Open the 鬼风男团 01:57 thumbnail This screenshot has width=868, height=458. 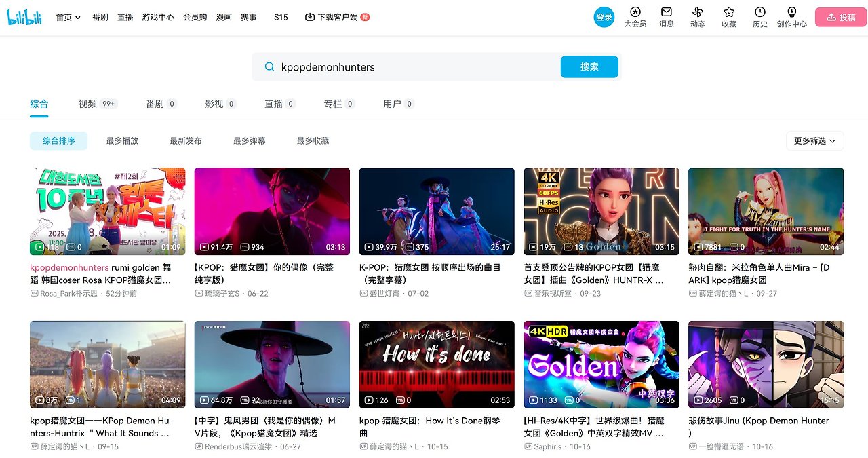pyautogui.click(x=272, y=364)
